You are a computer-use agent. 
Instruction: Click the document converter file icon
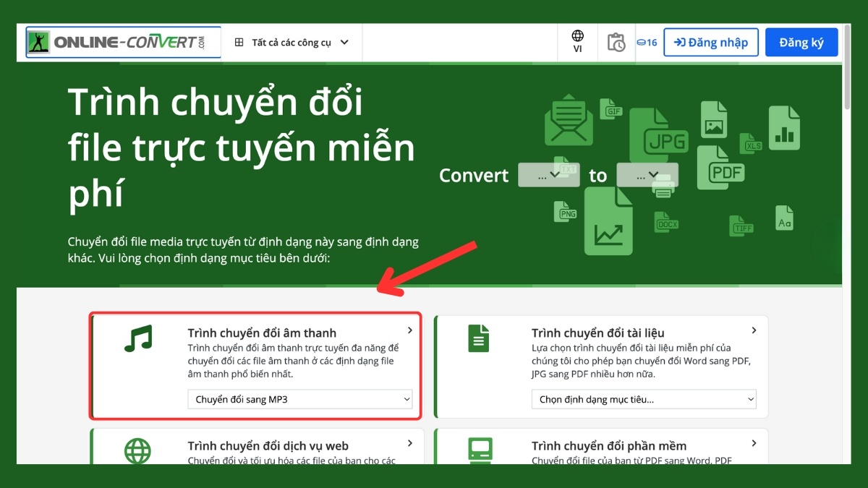point(479,338)
